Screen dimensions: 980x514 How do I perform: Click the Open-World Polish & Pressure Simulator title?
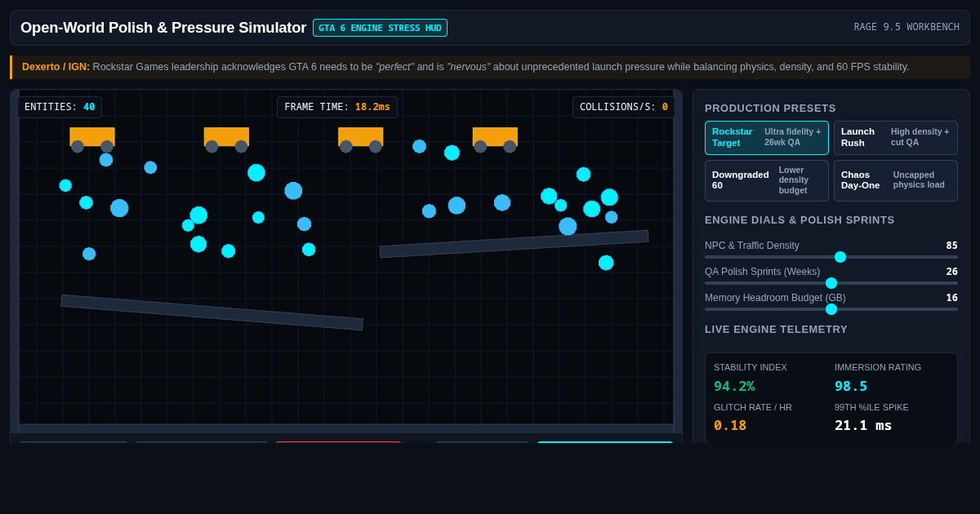[163, 28]
